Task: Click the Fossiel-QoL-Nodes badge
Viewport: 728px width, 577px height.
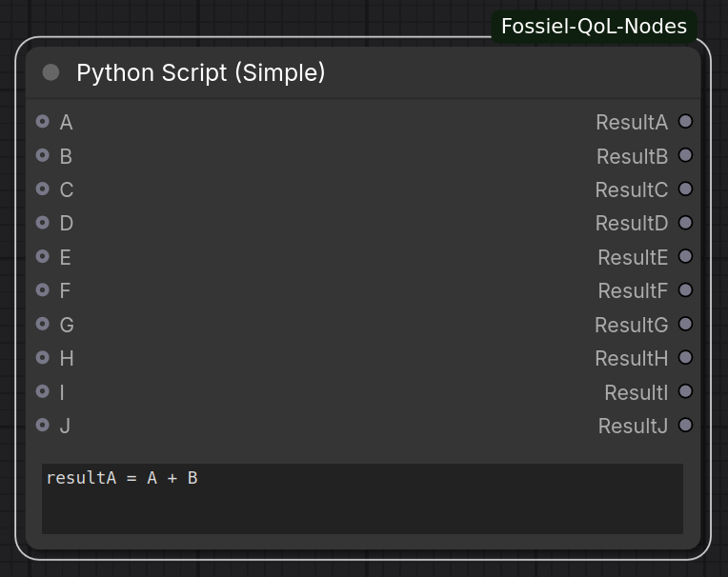Action: (x=594, y=27)
